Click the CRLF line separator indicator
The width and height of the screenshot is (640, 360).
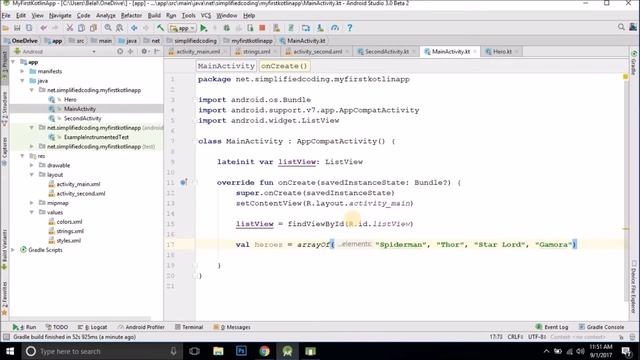515,337
